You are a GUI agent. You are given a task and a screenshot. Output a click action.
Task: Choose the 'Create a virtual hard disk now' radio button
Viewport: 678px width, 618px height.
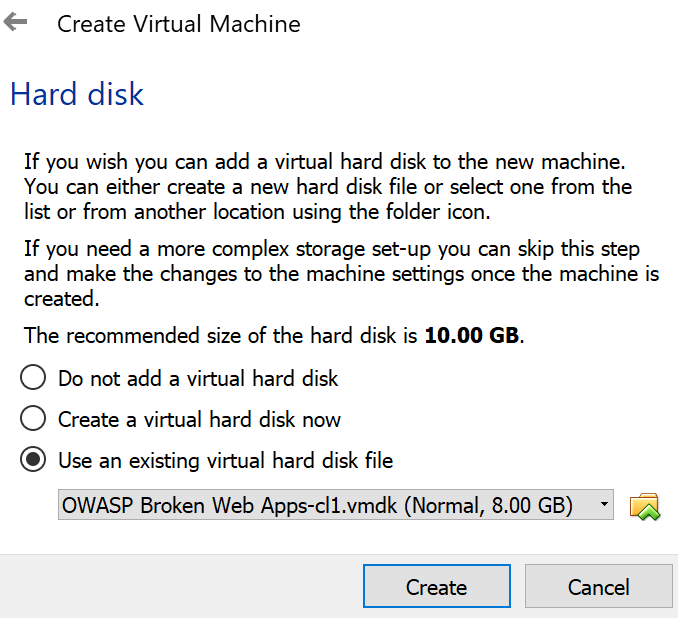click(x=34, y=419)
